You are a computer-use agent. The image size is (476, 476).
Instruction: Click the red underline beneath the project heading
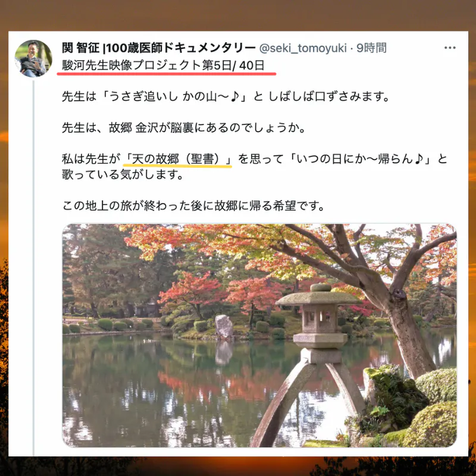(167, 73)
